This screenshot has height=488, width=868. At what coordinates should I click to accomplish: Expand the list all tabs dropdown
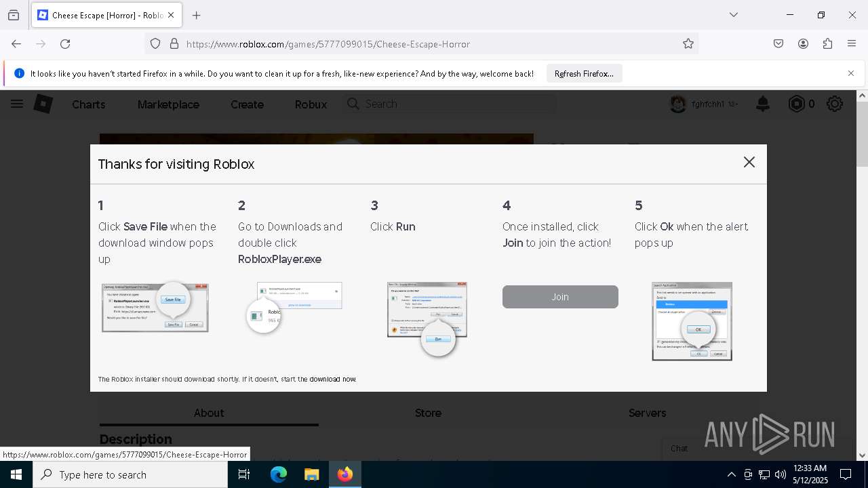pos(733,15)
